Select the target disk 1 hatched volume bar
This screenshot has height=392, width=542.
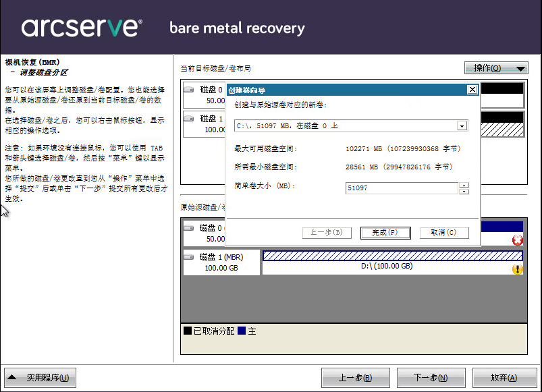tap(502, 130)
